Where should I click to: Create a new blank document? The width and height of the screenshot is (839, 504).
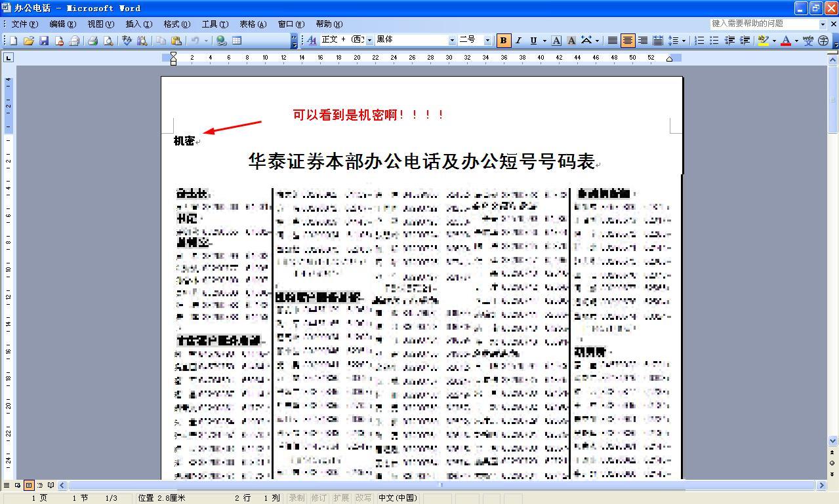[x=13, y=41]
